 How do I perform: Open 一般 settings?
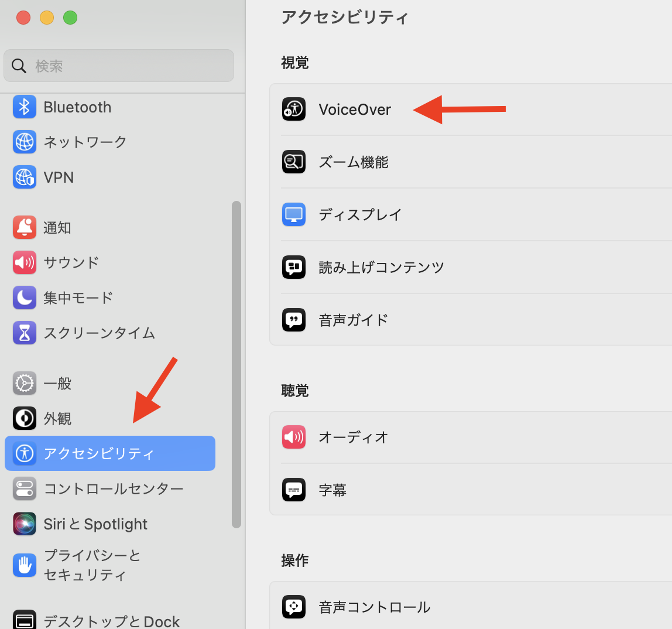coord(57,384)
